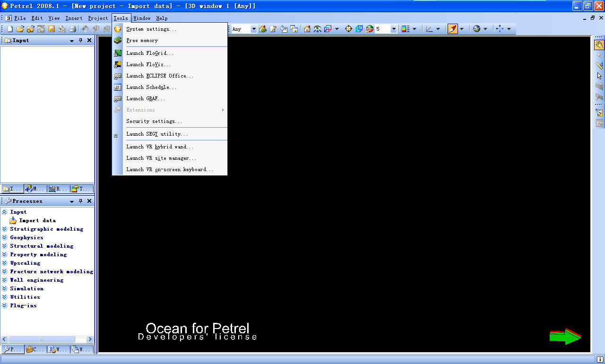This screenshot has height=364, width=605.
Task: Click the eye view-all icon
Action: [x=318, y=29]
